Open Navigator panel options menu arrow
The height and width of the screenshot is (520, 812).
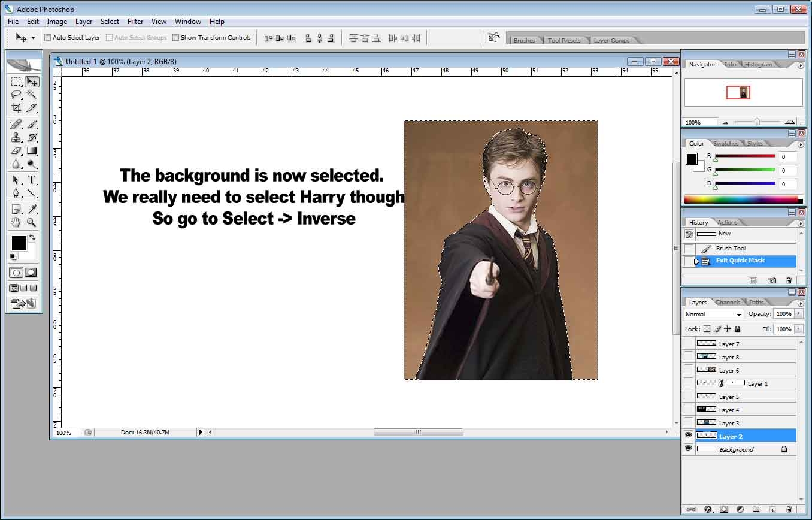pyautogui.click(x=801, y=65)
